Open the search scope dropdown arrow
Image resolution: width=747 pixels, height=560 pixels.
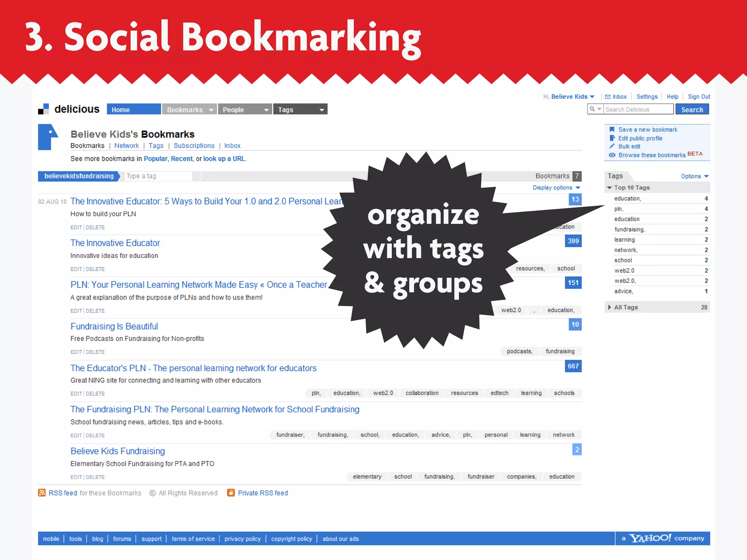599,109
